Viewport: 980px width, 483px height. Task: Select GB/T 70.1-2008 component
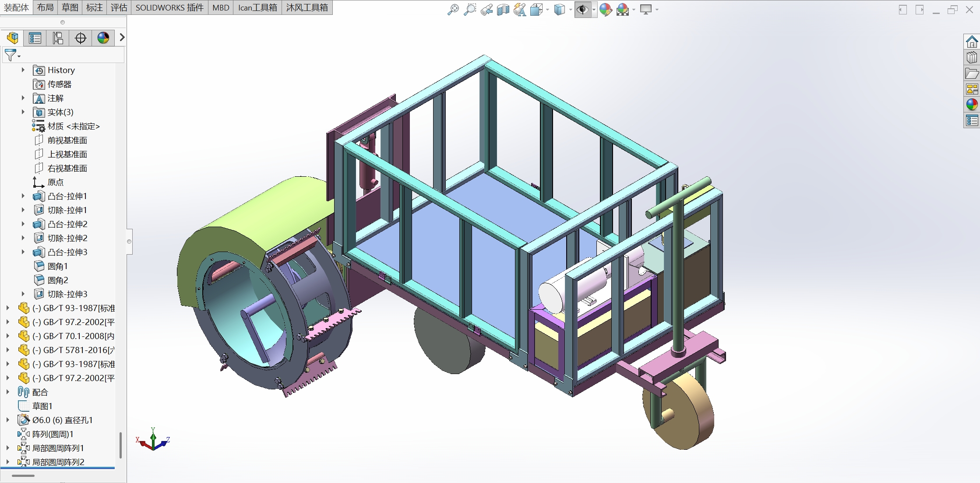73,336
